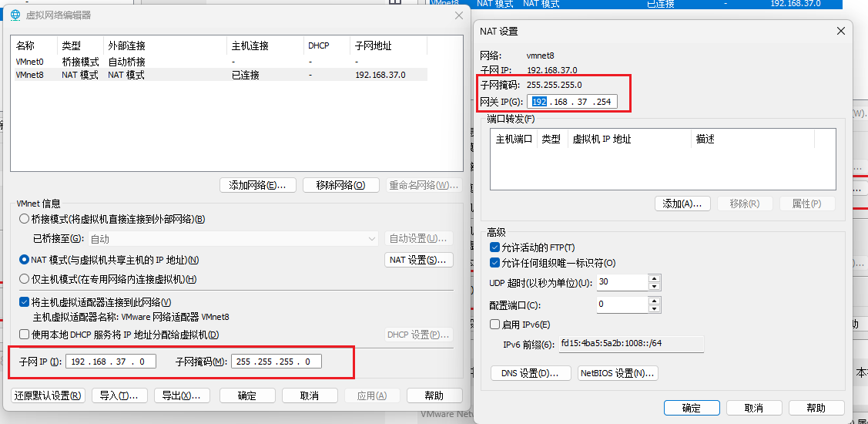Screen dimensions: 868x424
Task: Click 帮助 in NAT 设置 dialog
Action: tap(817, 408)
